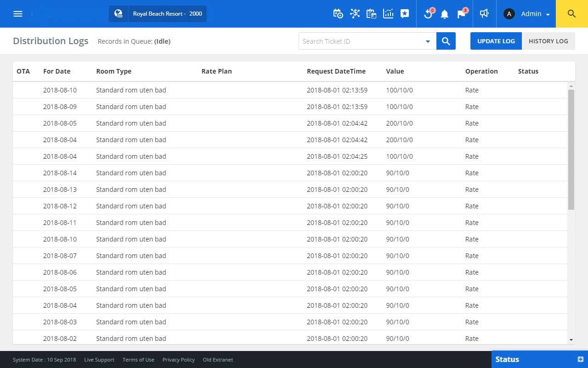Screen dimensions: 588x368
Task: Open the add reservation calendar icon
Action: pos(338,14)
